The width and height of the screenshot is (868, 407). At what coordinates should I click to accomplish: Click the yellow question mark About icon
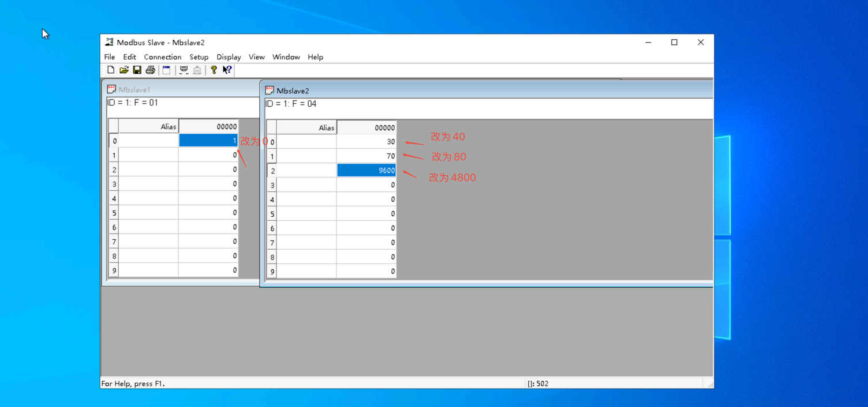(214, 70)
